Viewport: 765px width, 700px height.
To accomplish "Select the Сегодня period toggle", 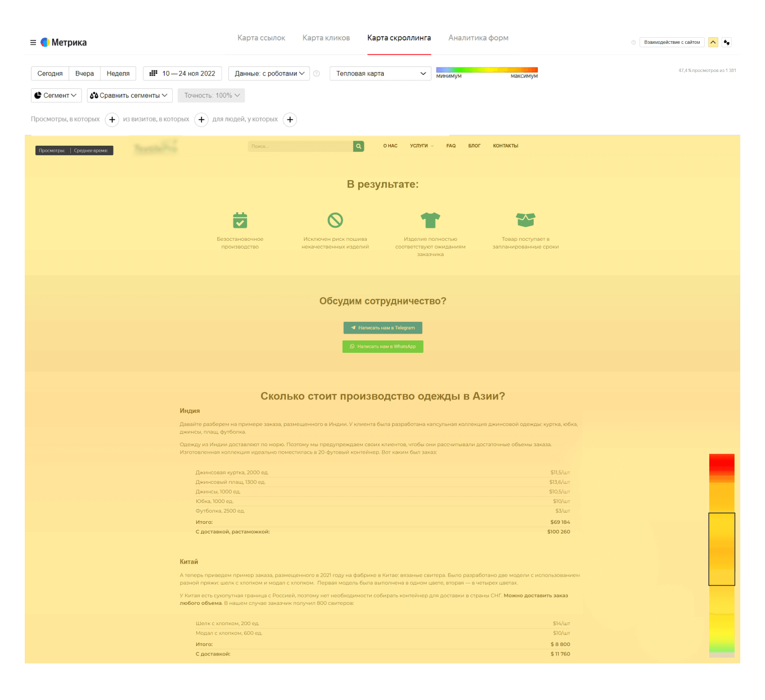I will click(50, 74).
